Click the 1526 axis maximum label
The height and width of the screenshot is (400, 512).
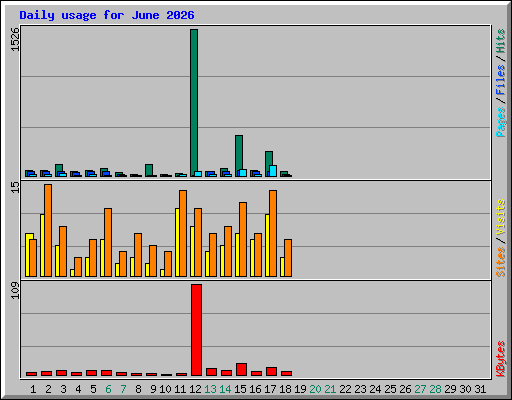pyautogui.click(x=15, y=39)
